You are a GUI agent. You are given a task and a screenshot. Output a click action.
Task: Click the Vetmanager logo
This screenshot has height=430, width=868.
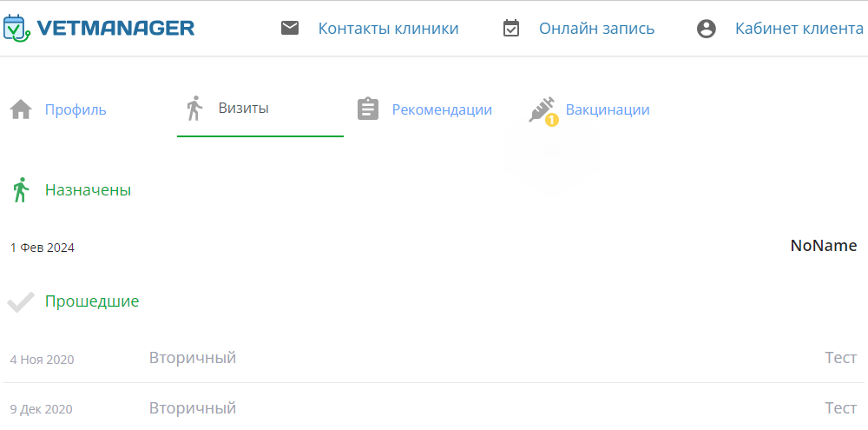tap(99, 28)
